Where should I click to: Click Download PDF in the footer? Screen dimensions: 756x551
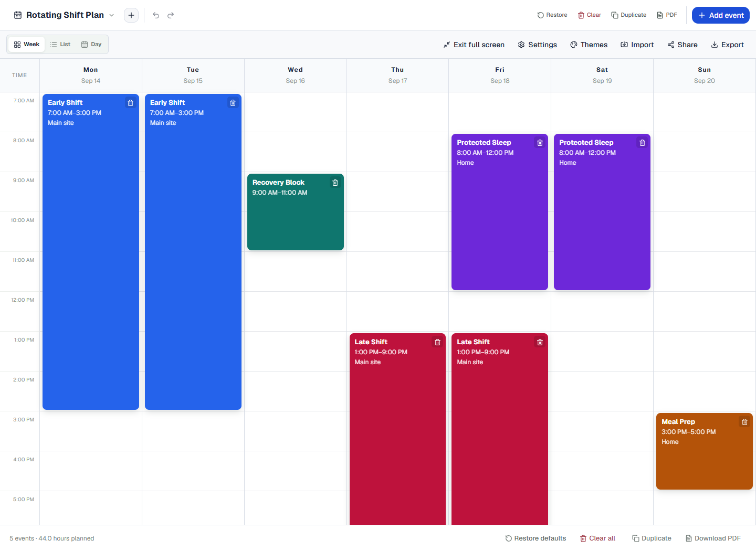coord(713,538)
